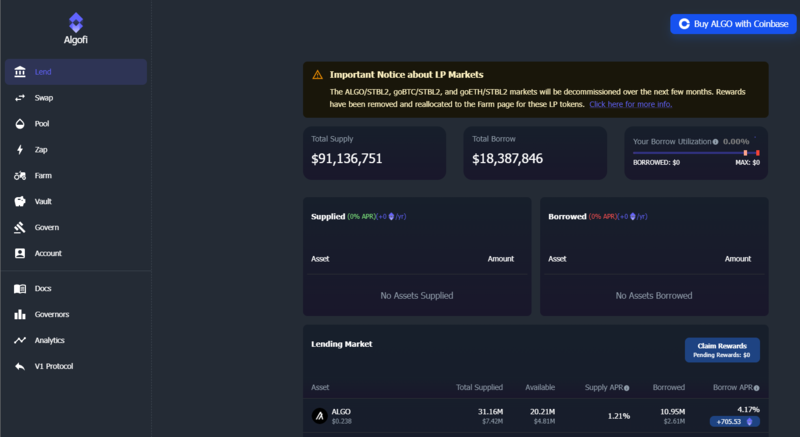Click the Govern gavel icon
Screen dimensions: 800x437
coord(20,227)
